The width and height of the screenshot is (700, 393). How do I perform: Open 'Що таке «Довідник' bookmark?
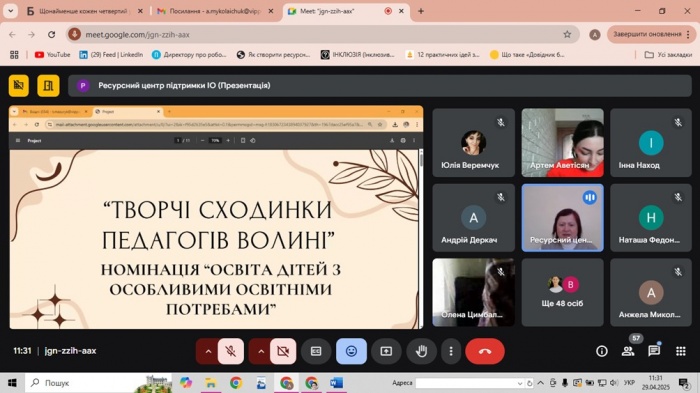[x=527, y=54]
